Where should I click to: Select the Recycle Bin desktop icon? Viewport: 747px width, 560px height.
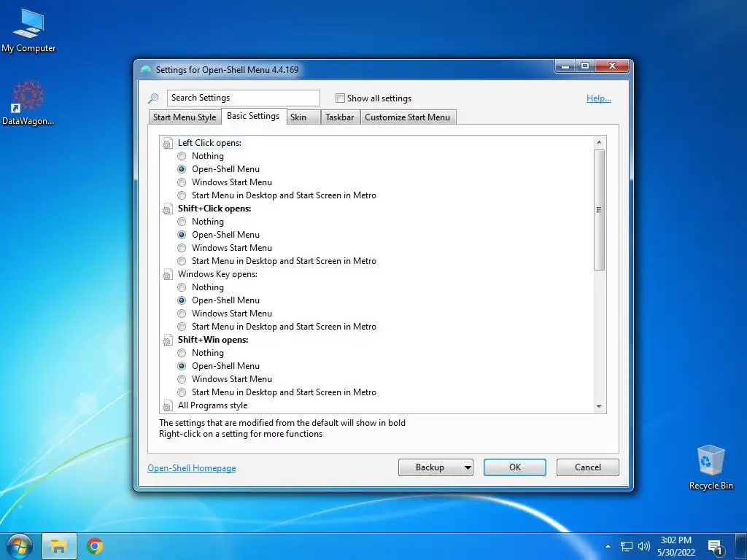(711, 467)
